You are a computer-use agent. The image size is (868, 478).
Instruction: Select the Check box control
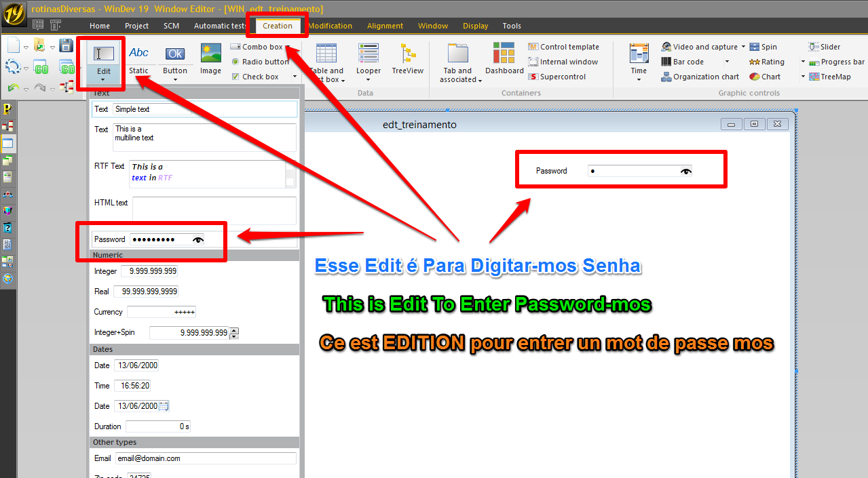255,77
